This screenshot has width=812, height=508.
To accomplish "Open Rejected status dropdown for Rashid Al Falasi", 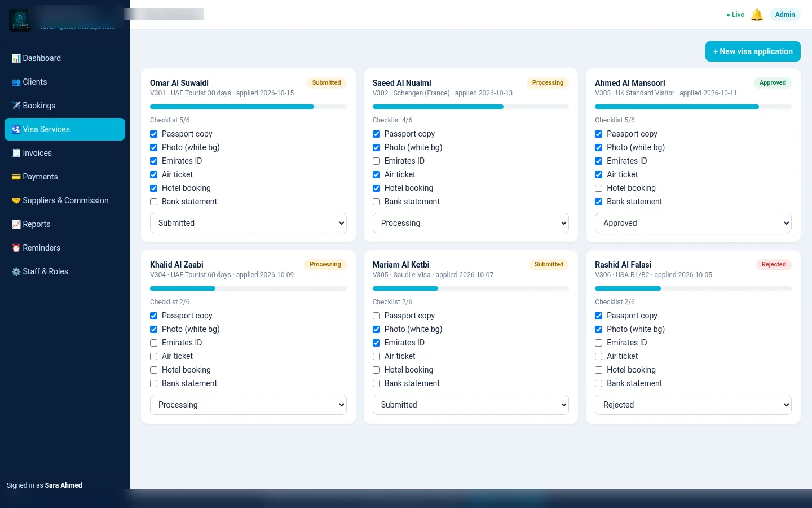I will (693, 405).
